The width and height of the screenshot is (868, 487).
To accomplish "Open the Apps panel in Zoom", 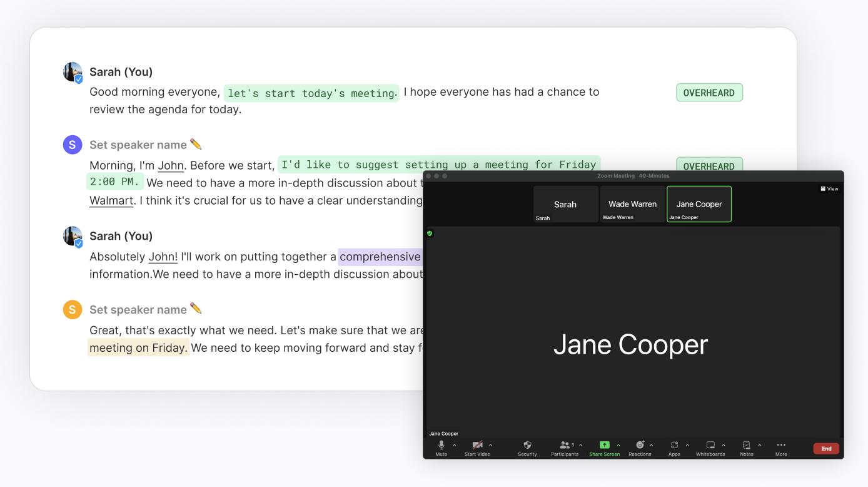I will coord(674,448).
